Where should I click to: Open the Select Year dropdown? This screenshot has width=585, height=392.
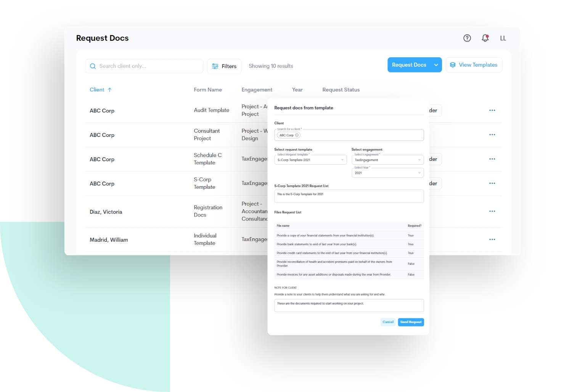(x=387, y=173)
